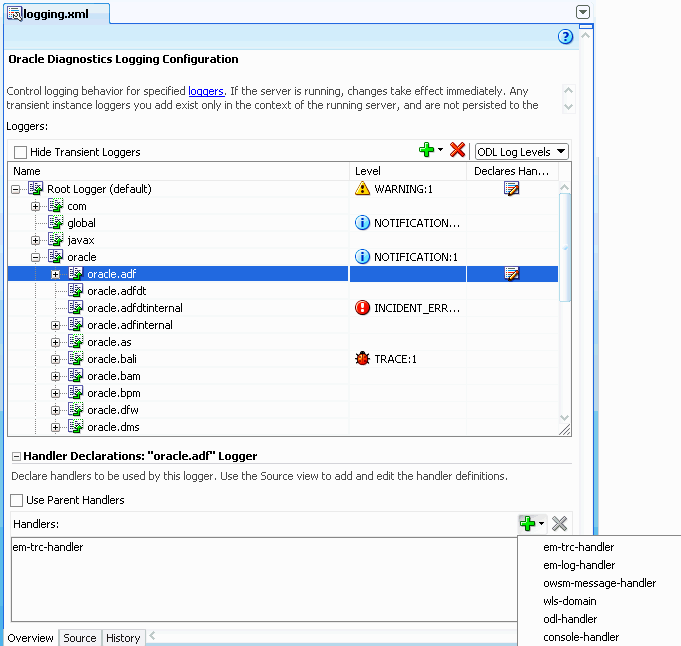Switch to Source tab
The height and width of the screenshot is (646, 681).
pyautogui.click(x=80, y=638)
